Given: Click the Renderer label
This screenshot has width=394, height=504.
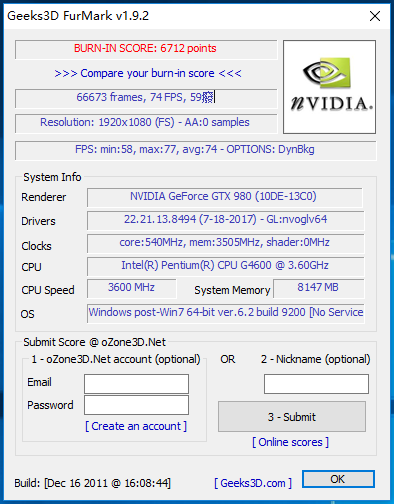Looking at the screenshot, I should point(44,197).
